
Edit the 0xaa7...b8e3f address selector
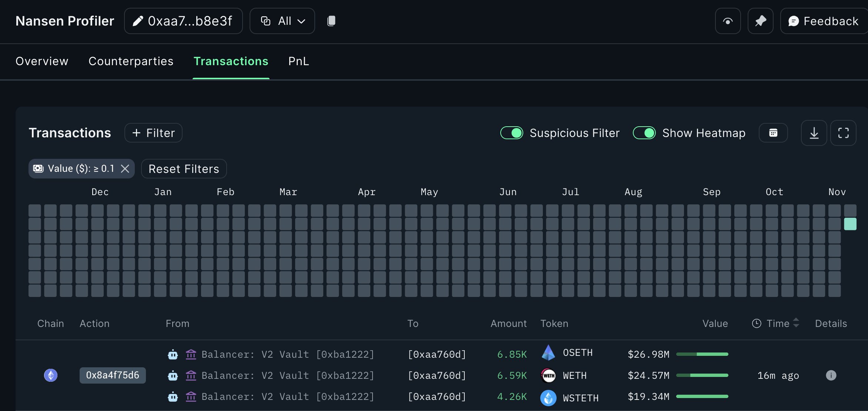tap(183, 21)
